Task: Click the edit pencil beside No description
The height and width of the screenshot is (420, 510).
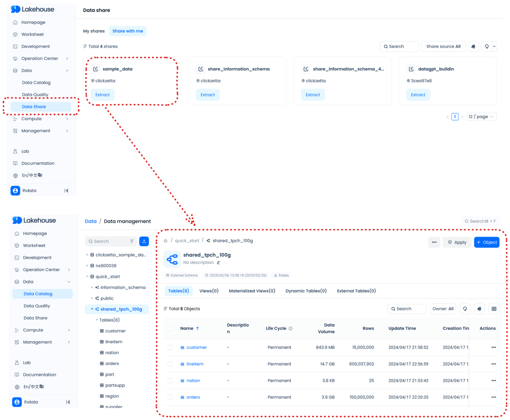Action: point(218,263)
